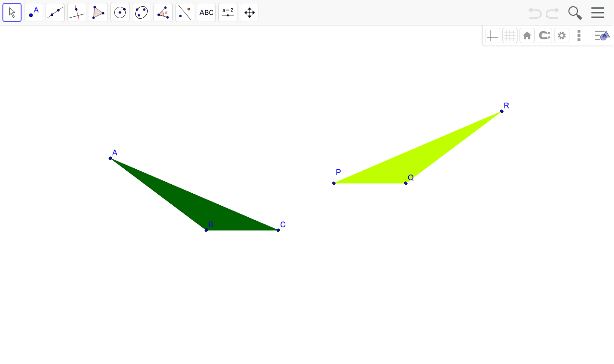Viewport: 614px width, 364px height.
Task: Select the Slider a=2 tool
Action: [228, 12]
